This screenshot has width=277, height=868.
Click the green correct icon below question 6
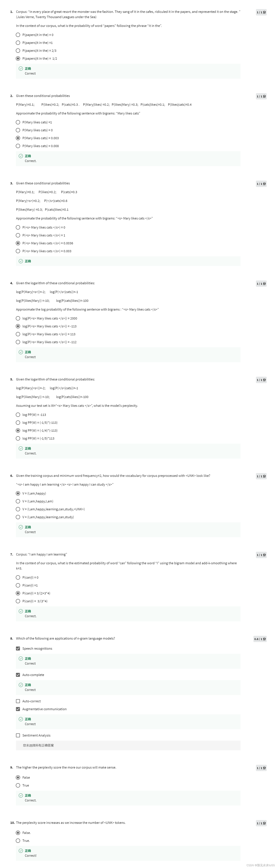point(21,527)
